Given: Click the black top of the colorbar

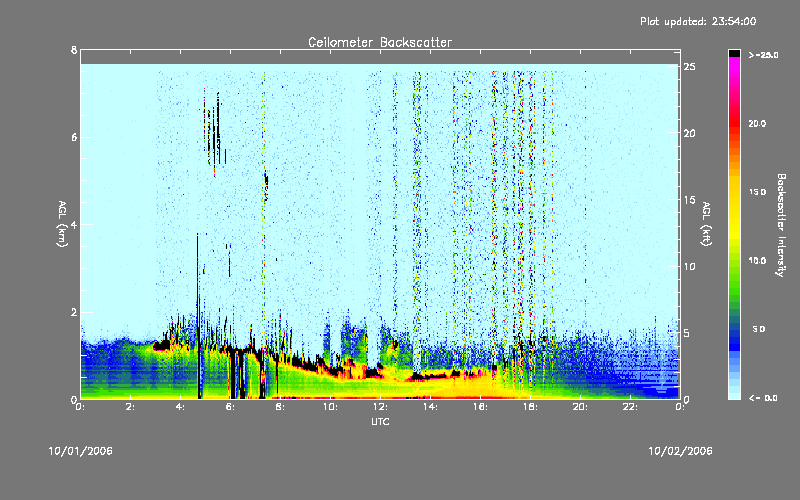Looking at the screenshot, I should click(734, 53).
